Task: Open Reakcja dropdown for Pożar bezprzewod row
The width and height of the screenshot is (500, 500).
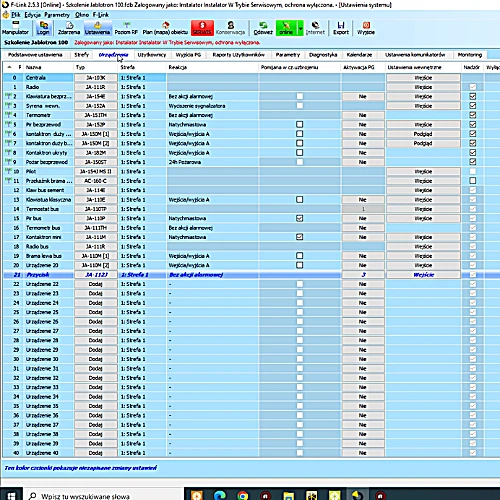Action: [213, 162]
